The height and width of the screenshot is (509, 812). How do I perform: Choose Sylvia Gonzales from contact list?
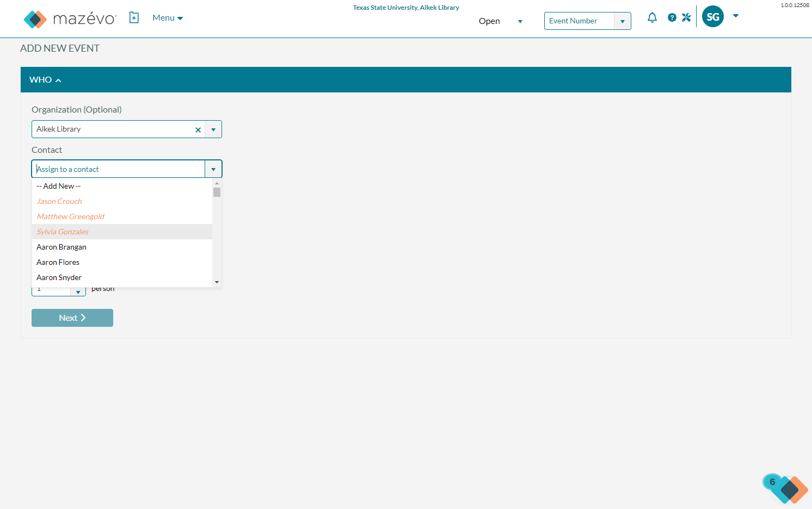[x=122, y=232]
